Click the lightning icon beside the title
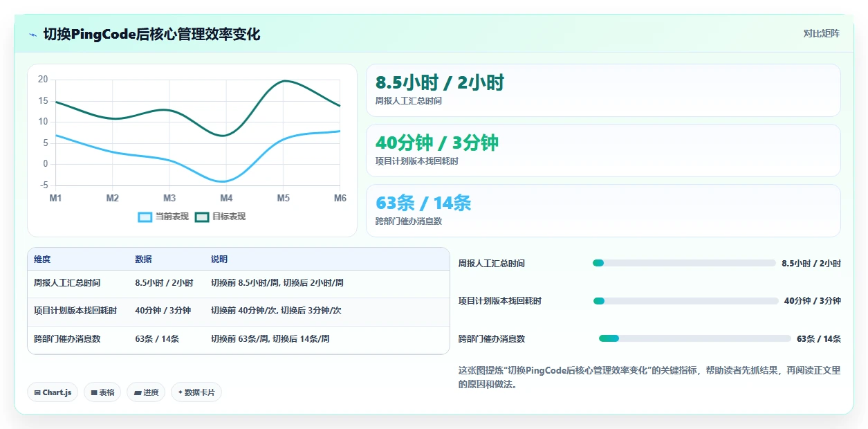 point(33,35)
